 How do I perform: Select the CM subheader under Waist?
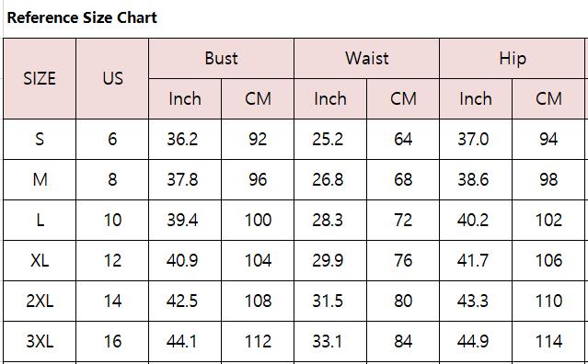(403, 99)
